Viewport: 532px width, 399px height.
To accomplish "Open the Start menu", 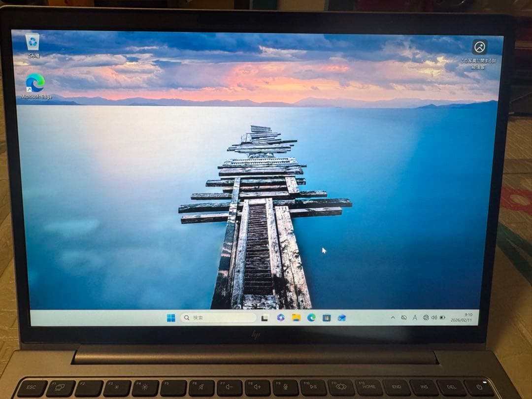I will click(x=171, y=318).
